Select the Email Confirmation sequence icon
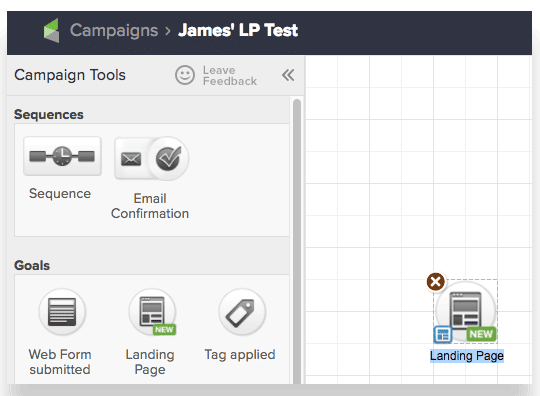Image resolution: width=540 pixels, height=396 pixels. point(152,158)
